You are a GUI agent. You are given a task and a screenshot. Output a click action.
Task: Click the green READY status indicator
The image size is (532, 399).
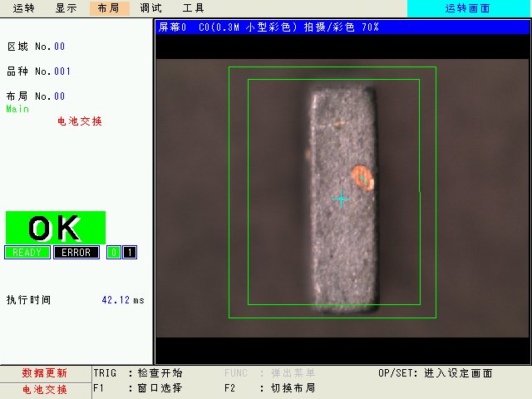(x=27, y=253)
